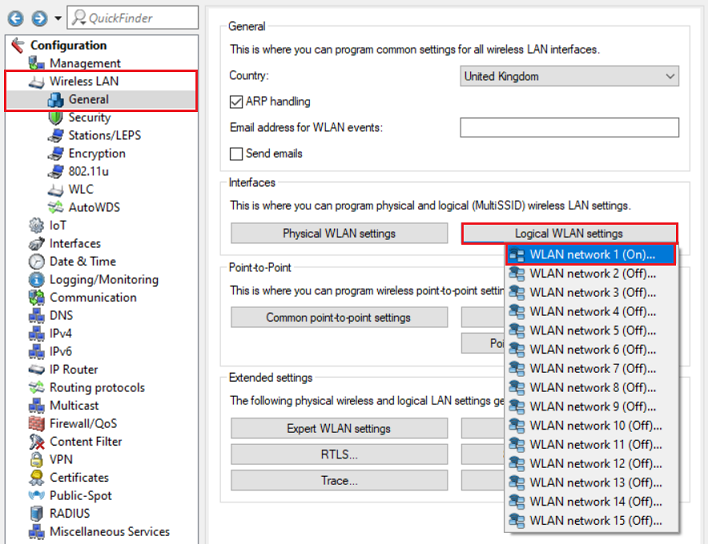Open the Country dropdown list
The height and width of the screenshot is (544, 708).
coord(569,76)
